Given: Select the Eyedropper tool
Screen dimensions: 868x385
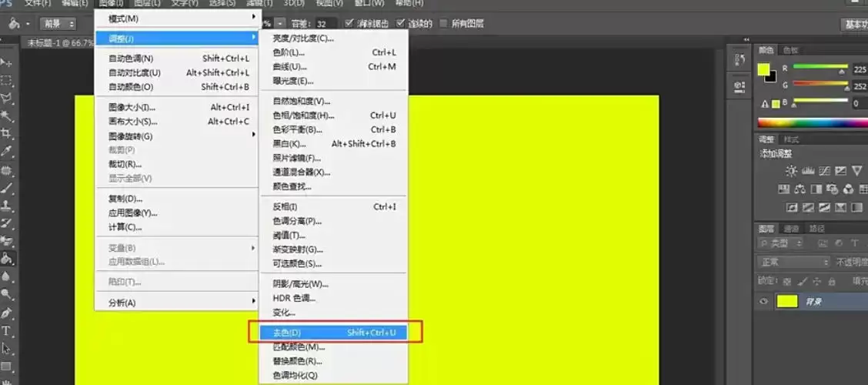Looking at the screenshot, I should 7,151.
